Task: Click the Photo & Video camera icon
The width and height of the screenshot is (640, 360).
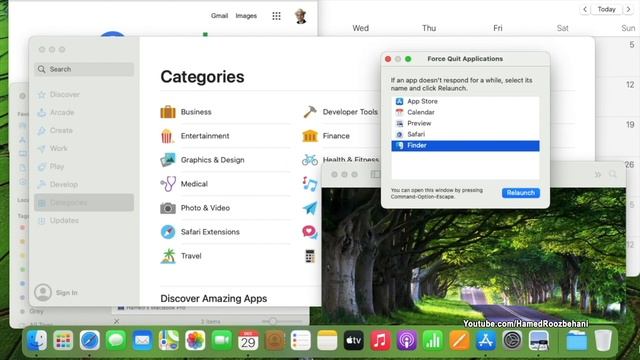Action: 168,208
